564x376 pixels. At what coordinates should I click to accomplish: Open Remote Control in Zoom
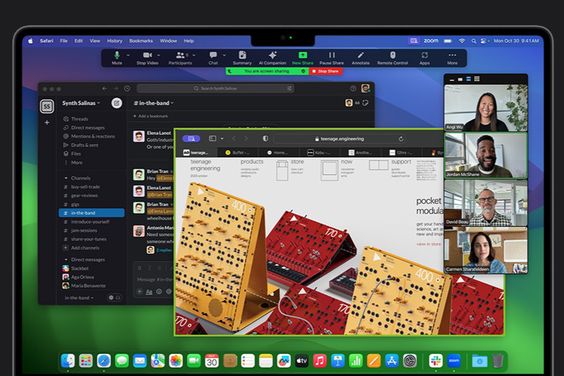point(392,58)
